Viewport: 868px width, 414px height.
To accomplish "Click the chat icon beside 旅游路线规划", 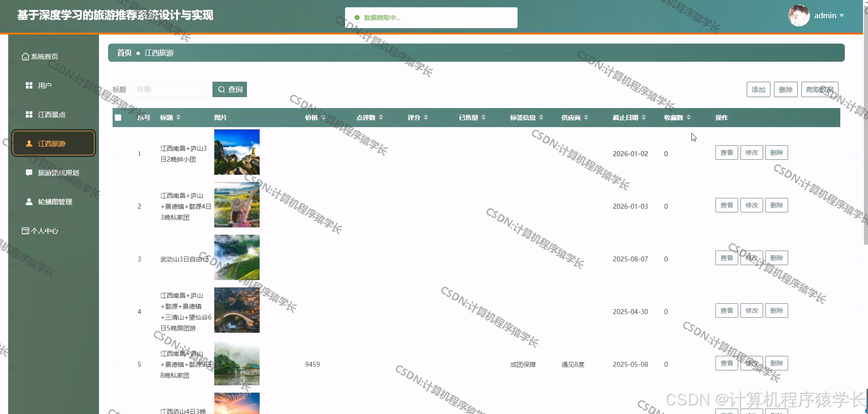I will tap(29, 172).
